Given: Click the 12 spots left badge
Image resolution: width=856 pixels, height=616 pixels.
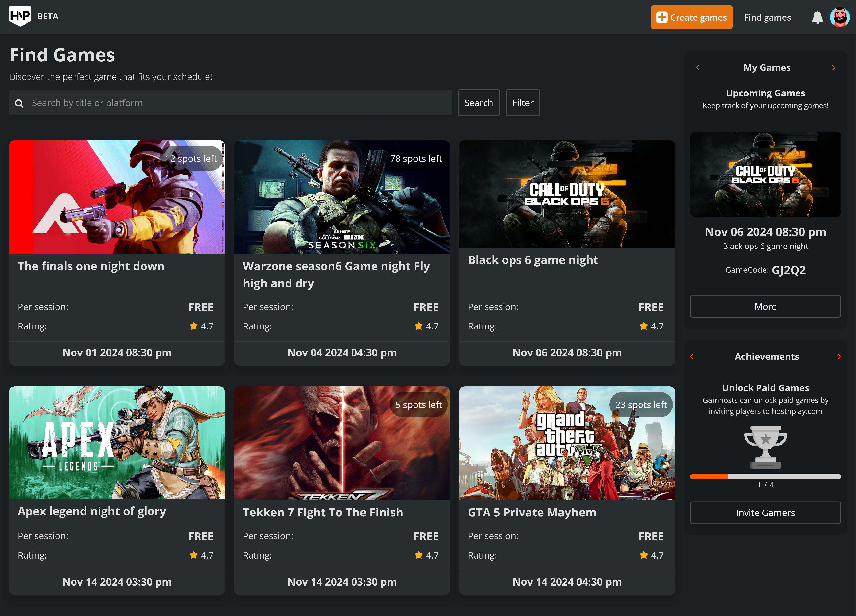Looking at the screenshot, I should (x=191, y=158).
